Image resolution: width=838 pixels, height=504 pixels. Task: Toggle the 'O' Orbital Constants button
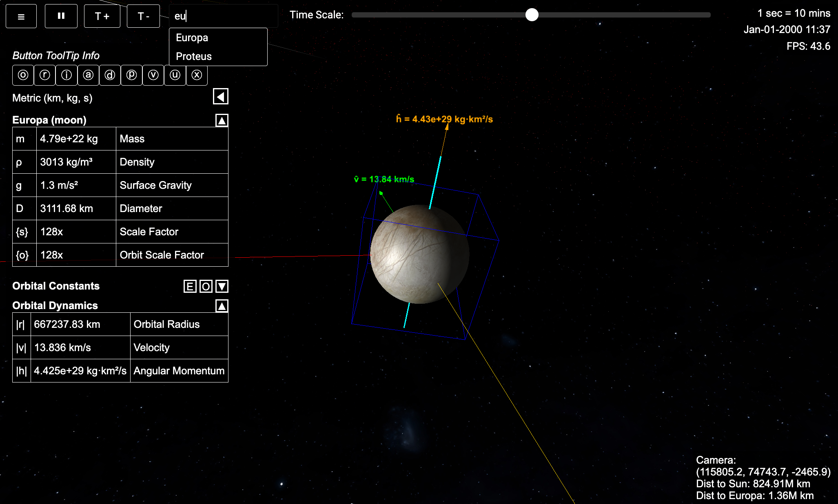[x=206, y=287]
